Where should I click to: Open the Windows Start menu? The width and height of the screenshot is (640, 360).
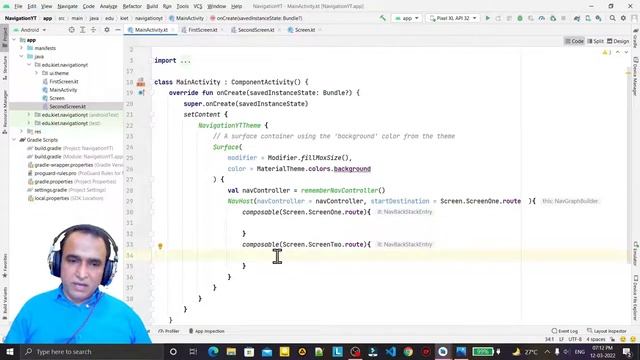coord(9,351)
